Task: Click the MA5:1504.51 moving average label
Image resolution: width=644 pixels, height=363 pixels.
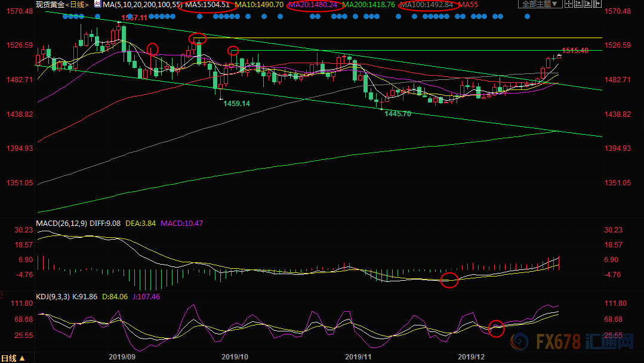Action: tap(208, 5)
